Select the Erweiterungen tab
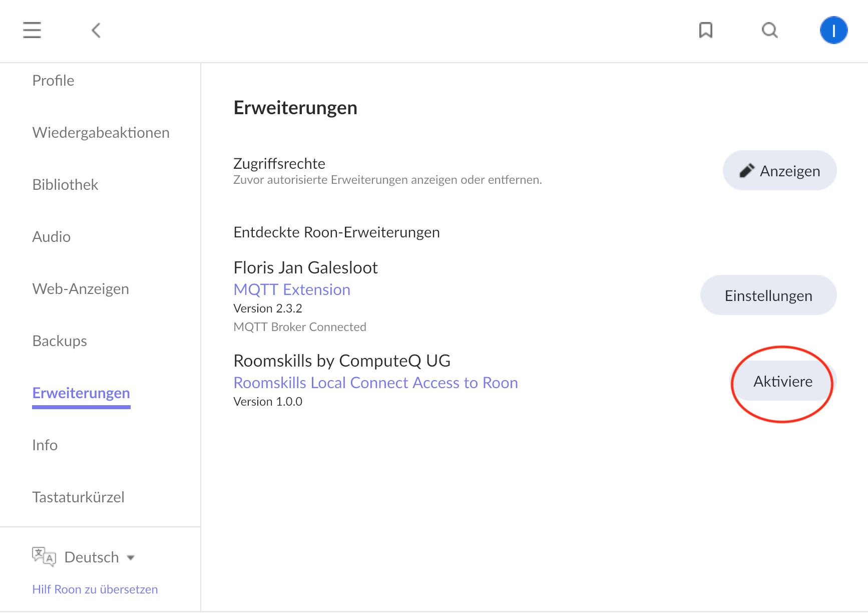The image size is (868, 613). click(81, 393)
